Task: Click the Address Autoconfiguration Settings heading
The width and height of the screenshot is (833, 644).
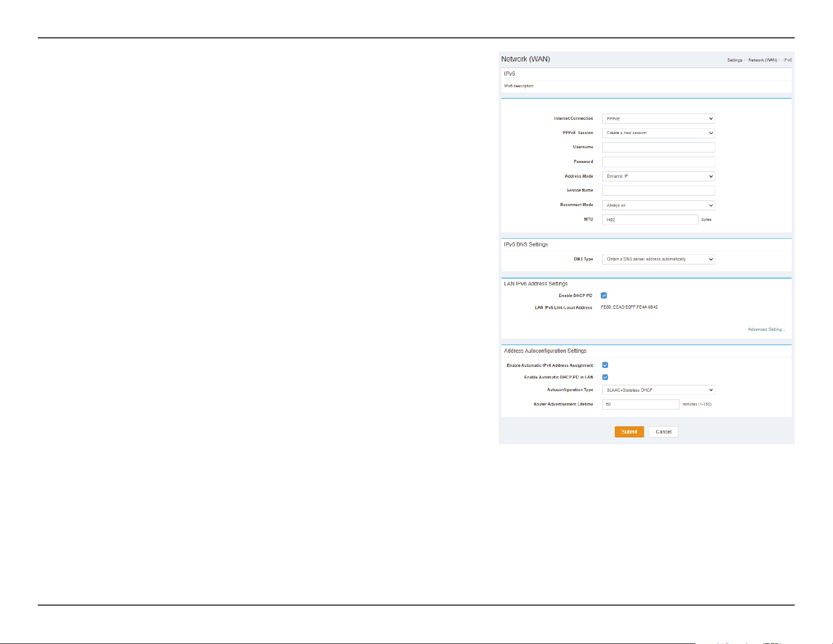Action: [545, 351]
